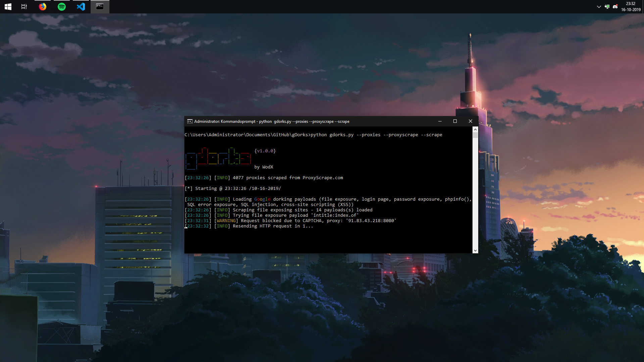Open the clock and date flyout
This screenshot has height=362, width=644.
[x=631, y=7]
